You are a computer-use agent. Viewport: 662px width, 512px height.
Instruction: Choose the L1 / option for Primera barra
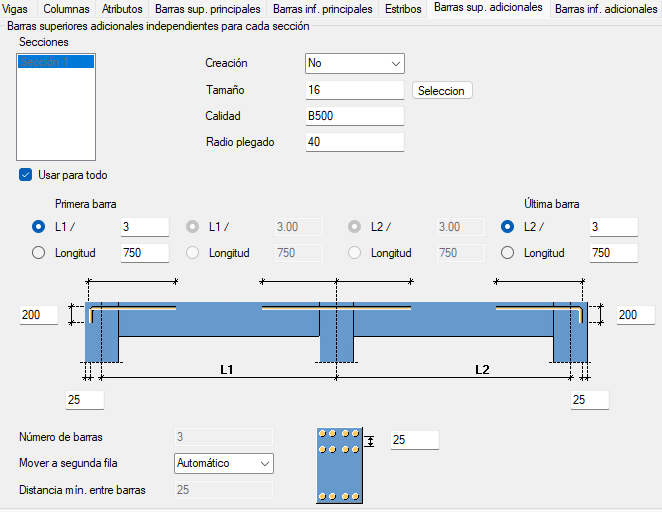39,227
